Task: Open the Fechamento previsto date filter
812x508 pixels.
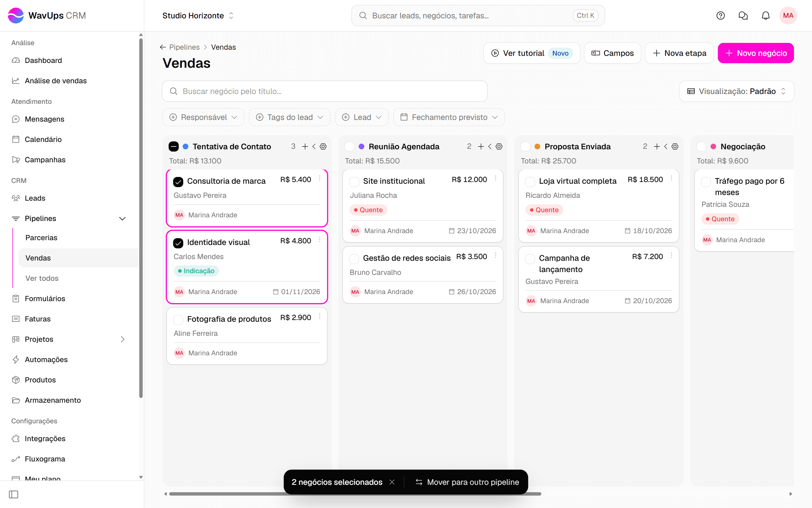Action: [449, 117]
